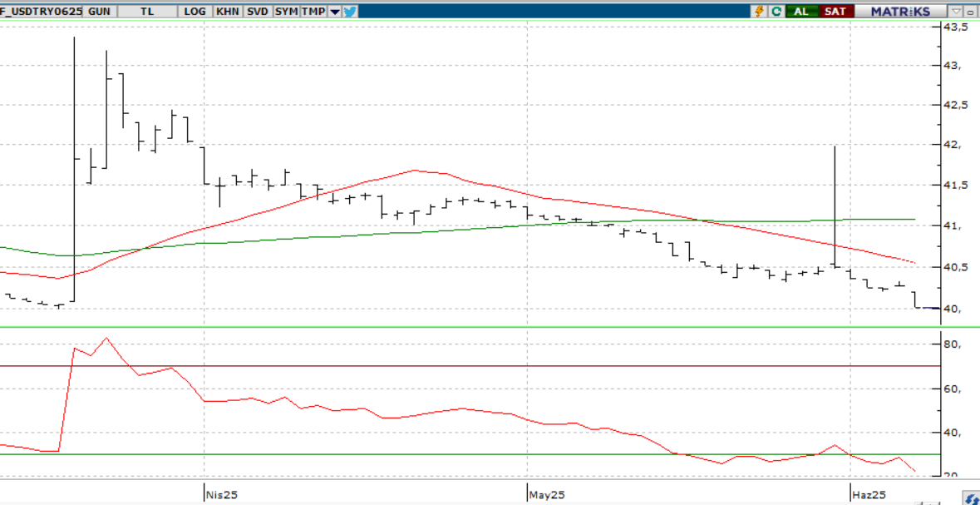Toggle the SYM toolbar button
Image resolution: width=980 pixels, height=505 pixels.
[286, 12]
